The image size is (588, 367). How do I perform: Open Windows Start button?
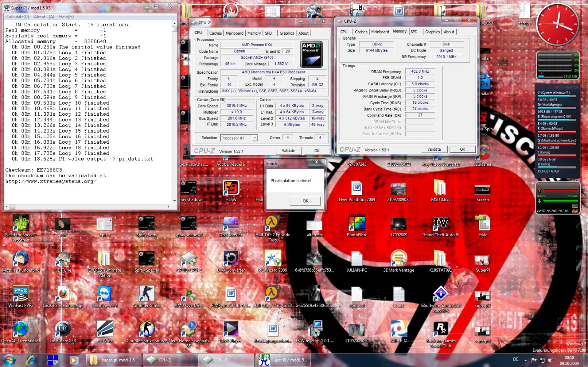click(9, 360)
